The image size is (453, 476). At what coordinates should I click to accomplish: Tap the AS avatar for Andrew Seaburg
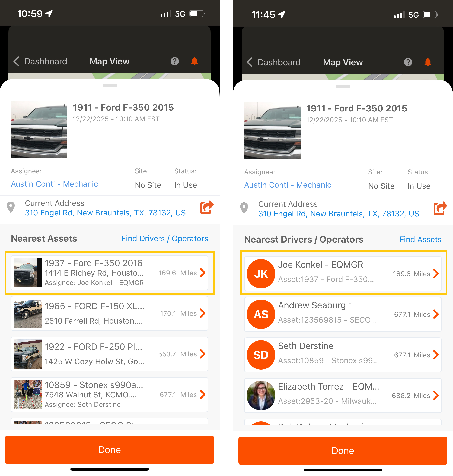tap(261, 314)
